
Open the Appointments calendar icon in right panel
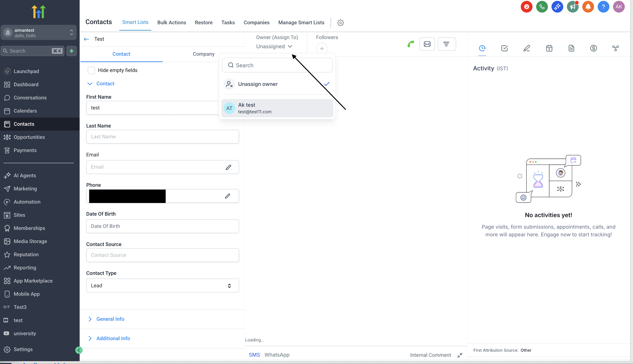[549, 48]
